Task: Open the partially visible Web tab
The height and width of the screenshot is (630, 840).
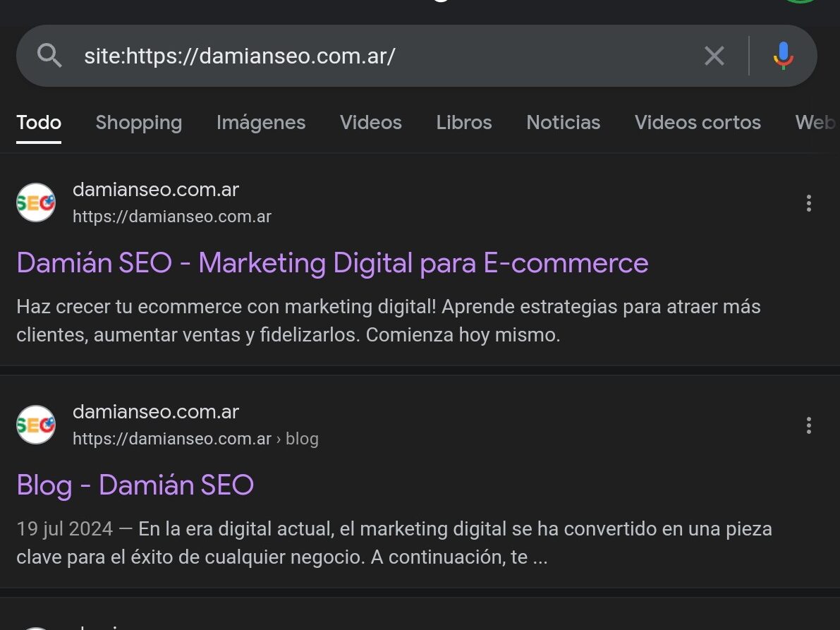Action: 815,123
